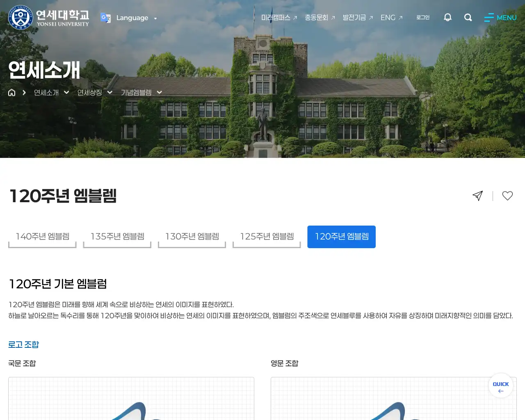Click the share paper-plane icon
525x420 pixels.
[478, 196]
